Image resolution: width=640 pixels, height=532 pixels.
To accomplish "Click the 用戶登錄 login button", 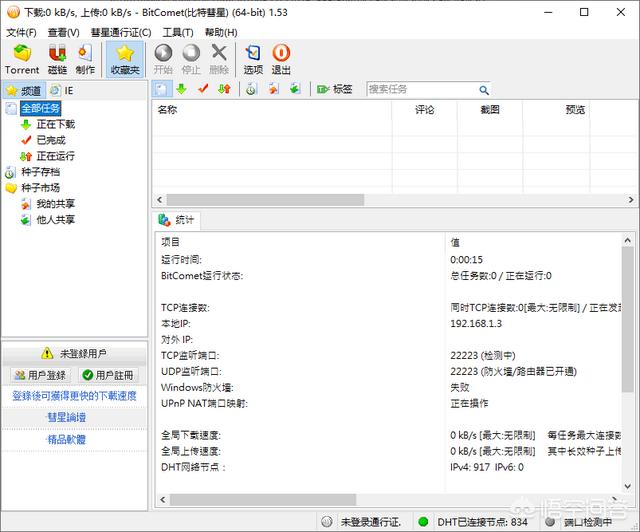I will point(40,375).
